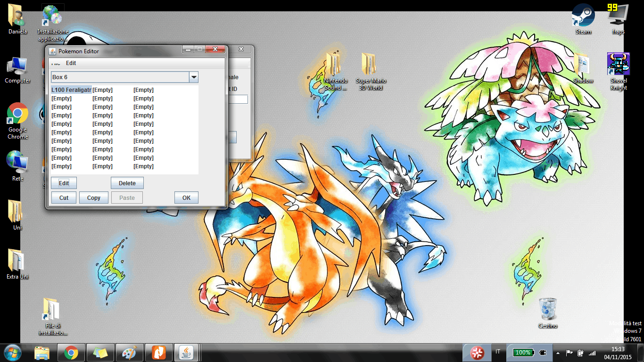The height and width of the screenshot is (362, 644).
Task: Select the L100 Feraligatr slot
Action: (72, 90)
